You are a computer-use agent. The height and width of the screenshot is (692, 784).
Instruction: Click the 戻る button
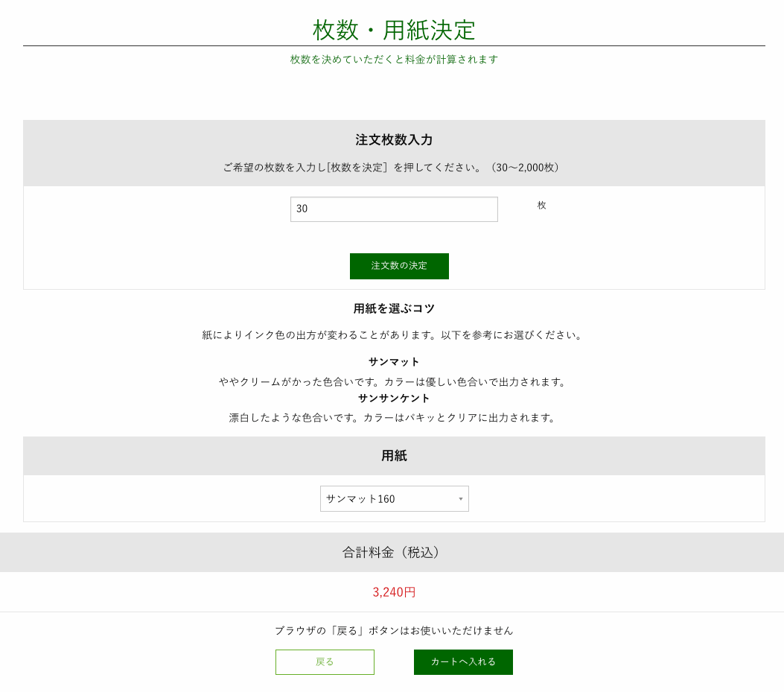[x=325, y=662]
